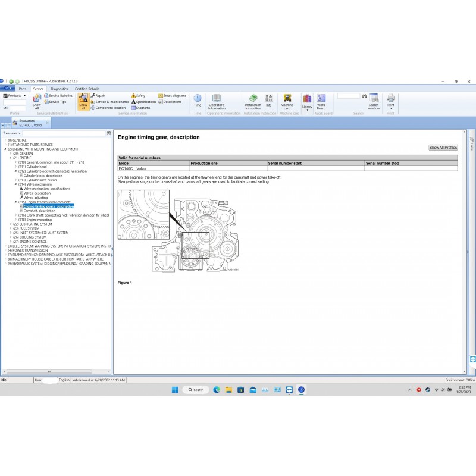This screenshot has height=476, width=476.
Task: Click the tree search binoculars icon
Action: click(x=108, y=133)
